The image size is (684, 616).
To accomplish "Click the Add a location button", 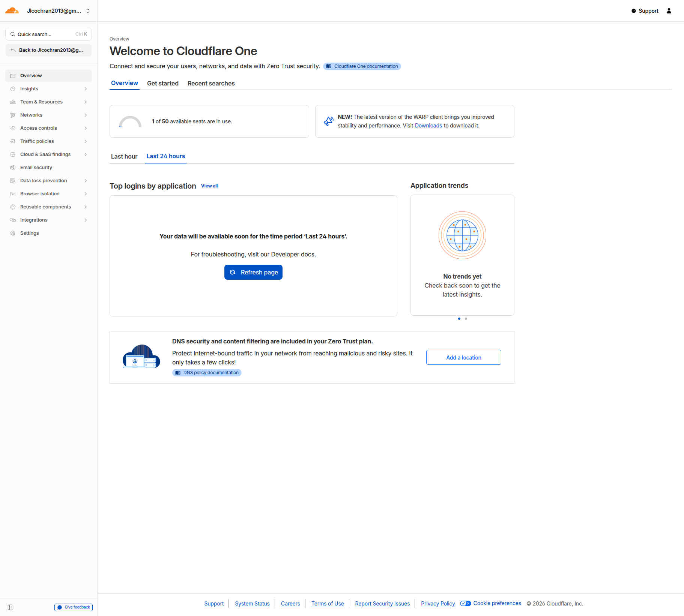I will point(463,357).
